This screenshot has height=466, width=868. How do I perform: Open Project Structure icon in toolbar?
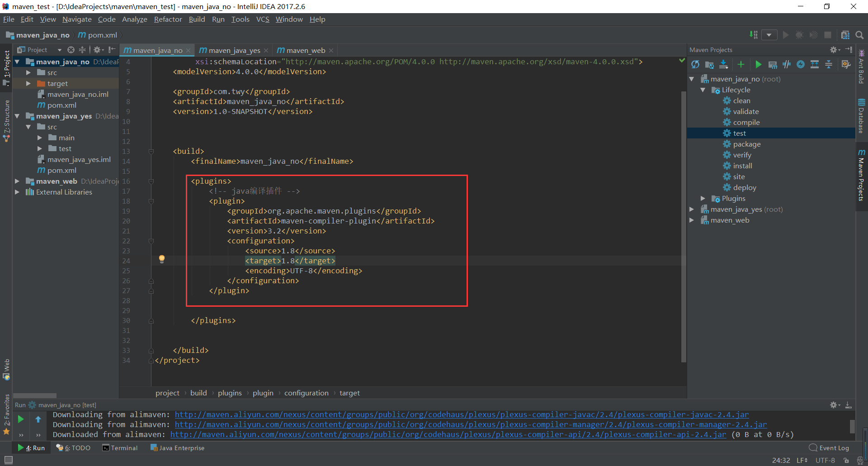[x=845, y=35]
